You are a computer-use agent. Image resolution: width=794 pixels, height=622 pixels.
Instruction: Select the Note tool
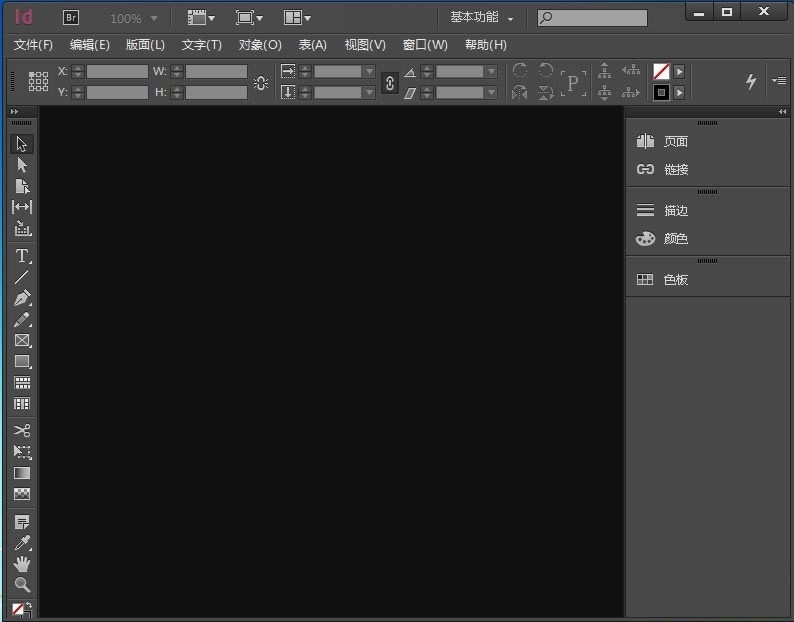click(x=22, y=522)
